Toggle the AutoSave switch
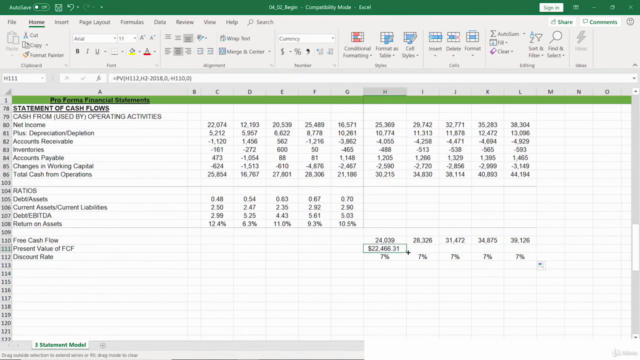Image resolution: width=640 pixels, height=360 pixels. (40, 7)
